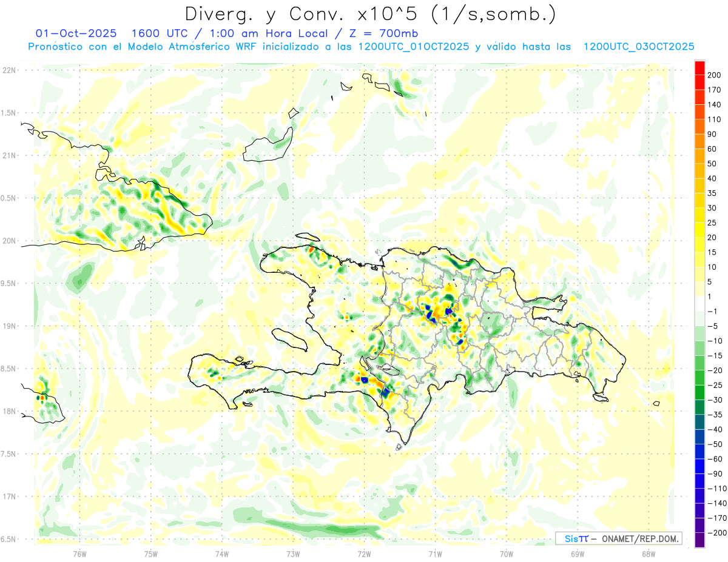Click the 72W longitude axis label
The width and height of the screenshot is (728, 562).
[x=364, y=553]
